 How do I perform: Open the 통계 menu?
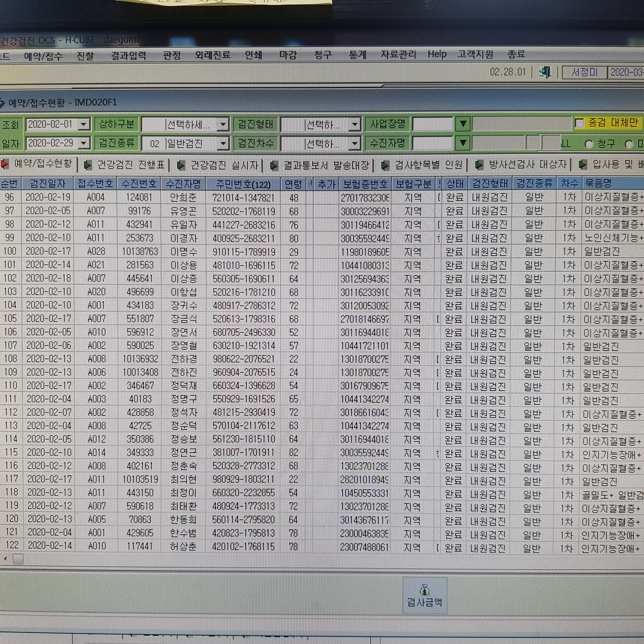click(x=357, y=54)
